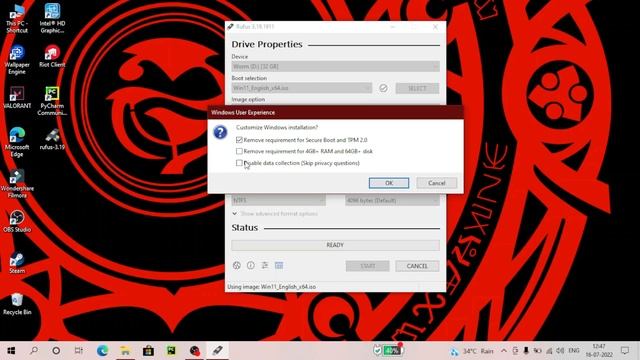Click ENG language indicator
640x360 pixels.
(574, 351)
